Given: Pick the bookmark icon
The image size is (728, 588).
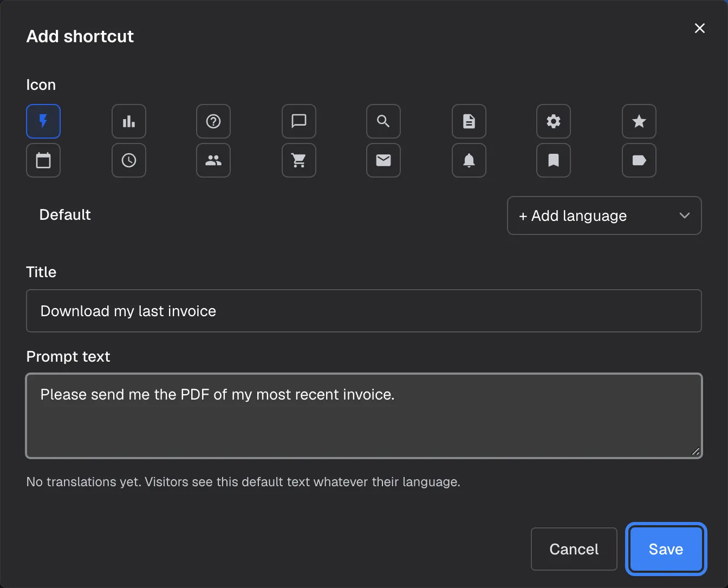Looking at the screenshot, I should click(554, 160).
